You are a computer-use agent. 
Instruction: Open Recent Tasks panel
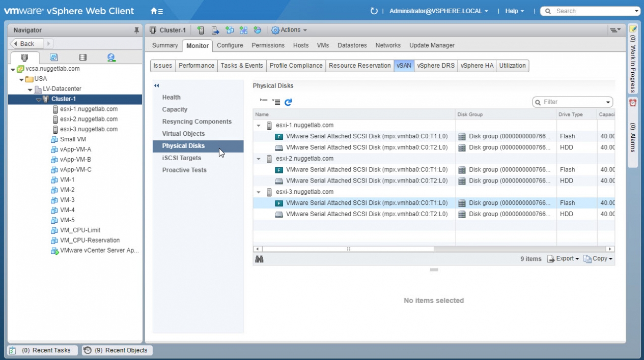click(43, 350)
